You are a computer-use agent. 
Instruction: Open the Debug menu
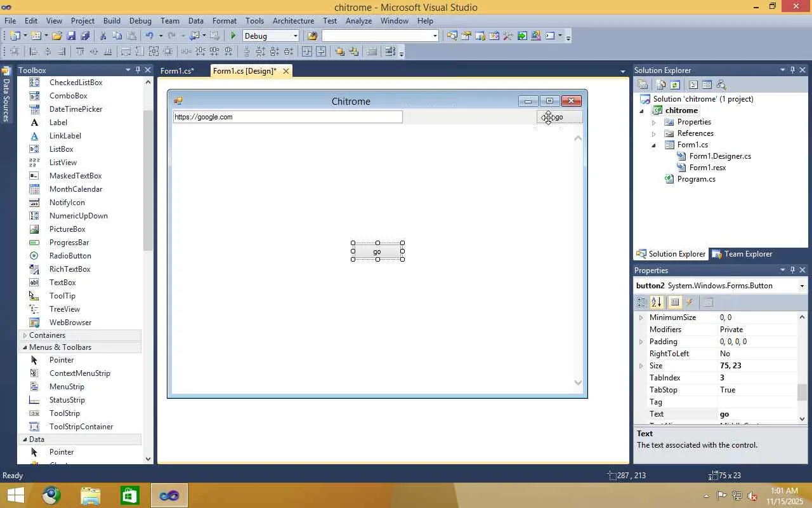[x=140, y=21]
